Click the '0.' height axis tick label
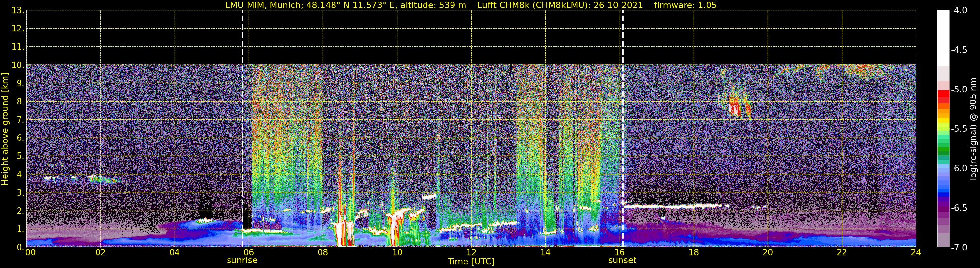This screenshot has height=268, width=980. tap(20, 247)
